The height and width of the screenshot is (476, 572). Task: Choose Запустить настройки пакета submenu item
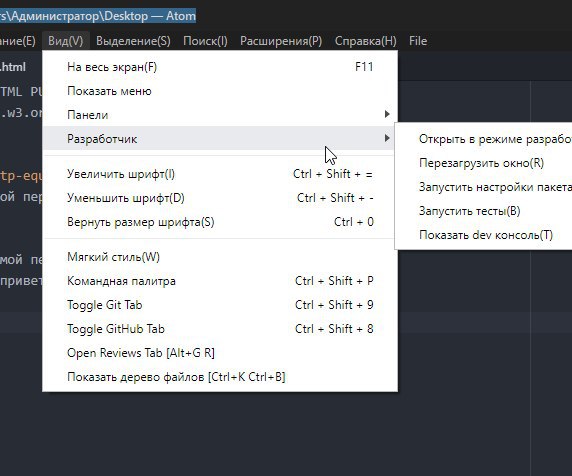coord(484,187)
